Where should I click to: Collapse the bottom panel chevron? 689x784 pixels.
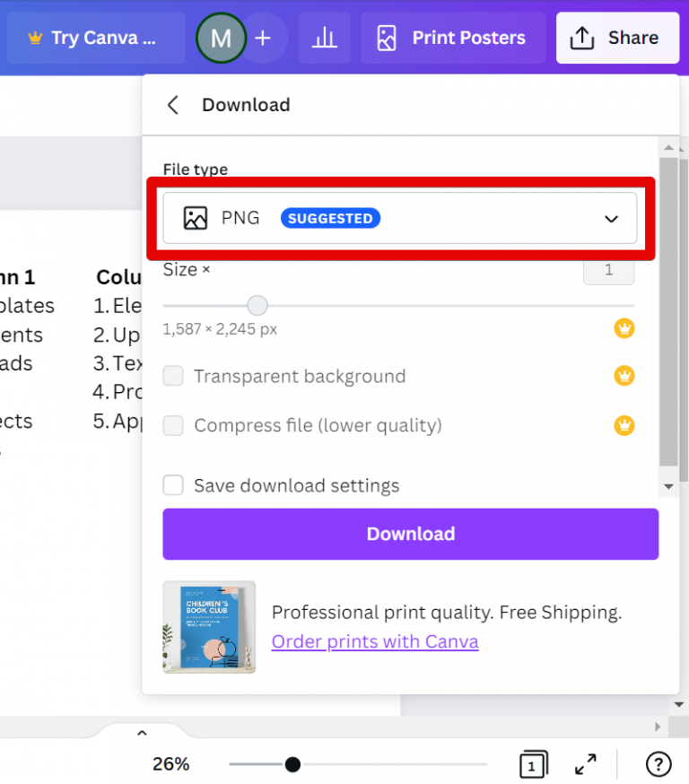[x=142, y=732]
